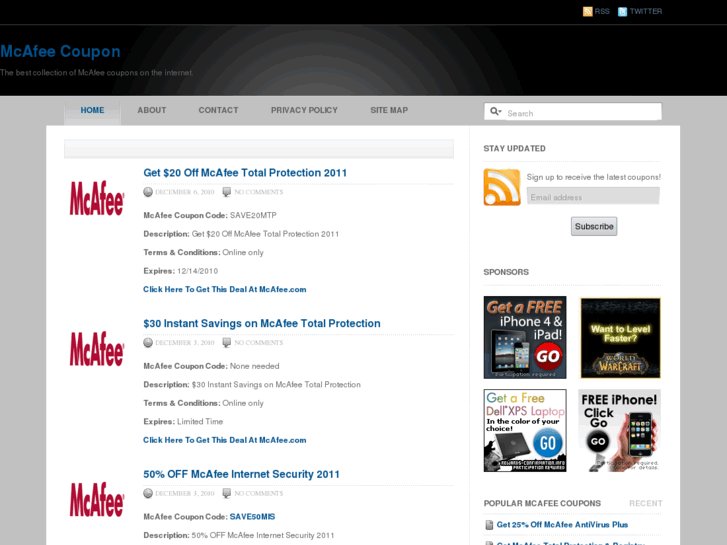Open '$30 Instant Savings on McAfee Total Protection' post
727x545 pixels.
click(261, 324)
